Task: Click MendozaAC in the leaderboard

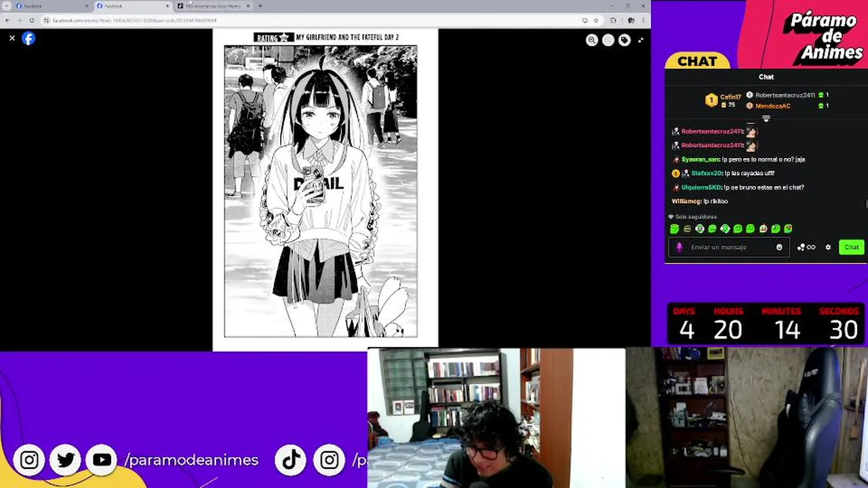Action: 772,106
